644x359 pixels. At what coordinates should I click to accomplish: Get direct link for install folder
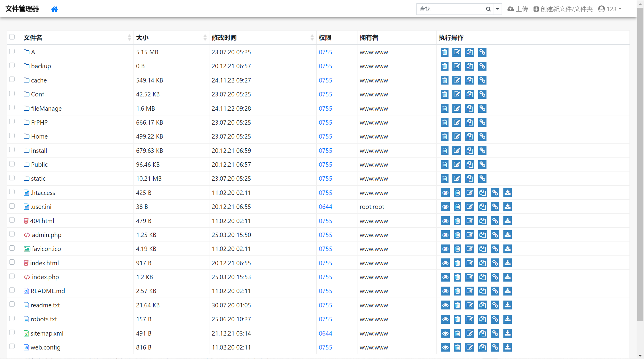pos(482,150)
